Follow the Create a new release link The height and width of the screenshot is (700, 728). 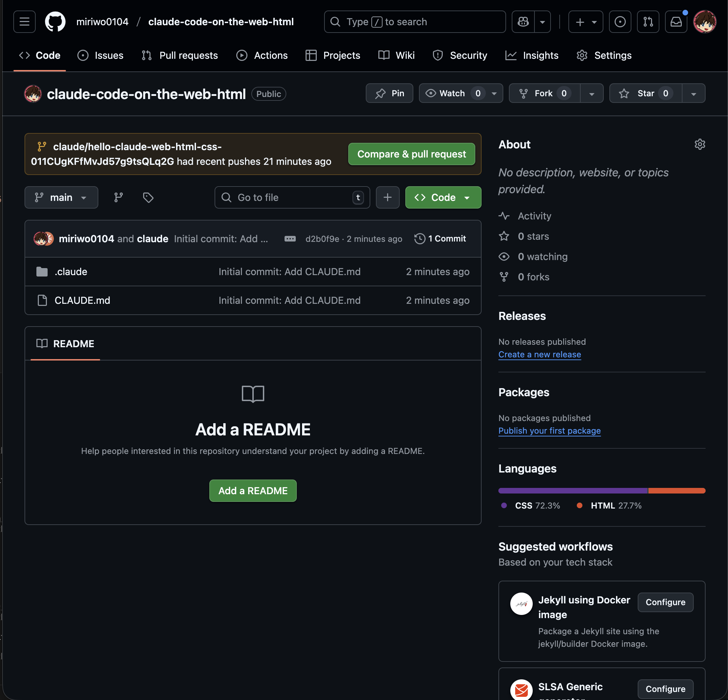click(x=539, y=354)
